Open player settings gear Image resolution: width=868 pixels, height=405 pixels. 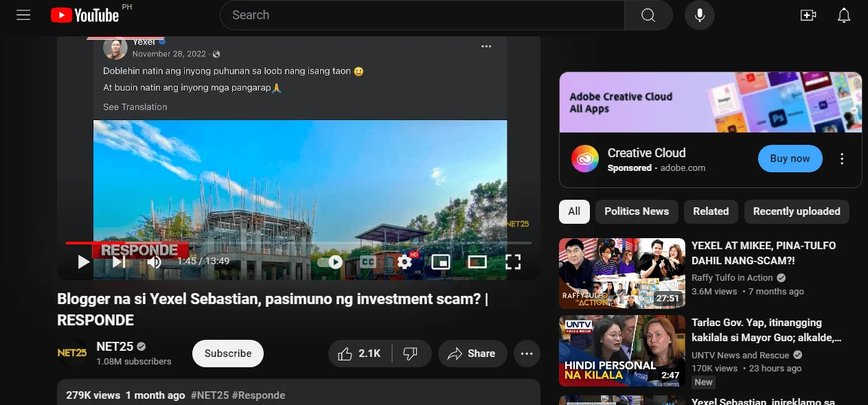pos(404,262)
